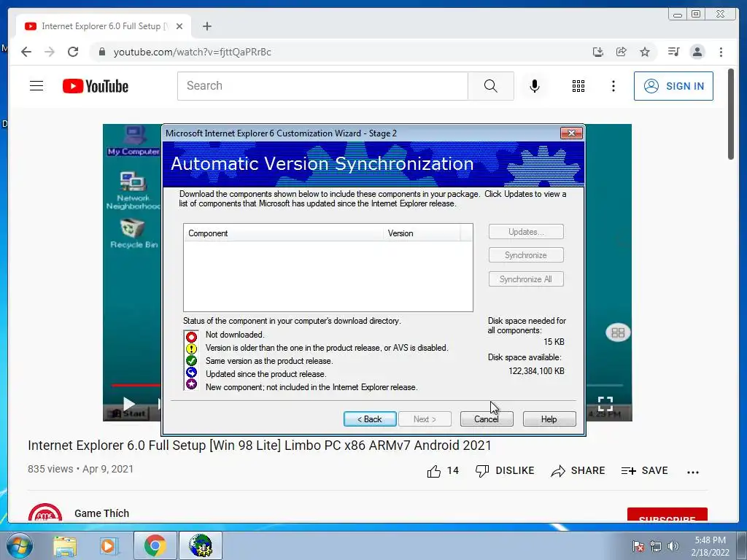Image resolution: width=747 pixels, height=560 pixels.
Task: Open media controls icon in Chrome toolbar
Action: 673,52
